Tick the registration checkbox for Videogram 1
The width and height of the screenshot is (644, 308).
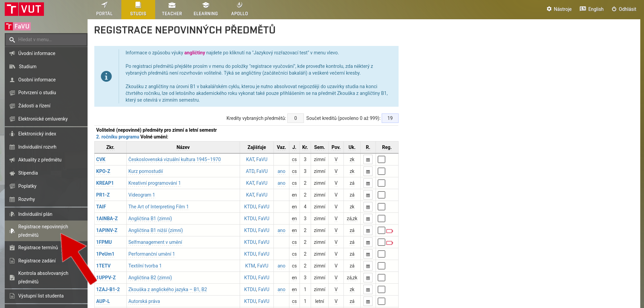pyautogui.click(x=381, y=195)
